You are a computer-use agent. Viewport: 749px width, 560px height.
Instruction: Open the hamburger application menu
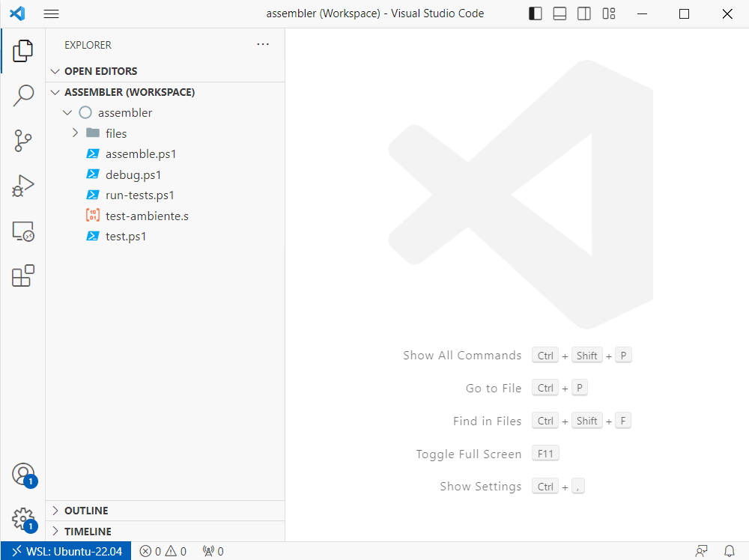(51, 13)
